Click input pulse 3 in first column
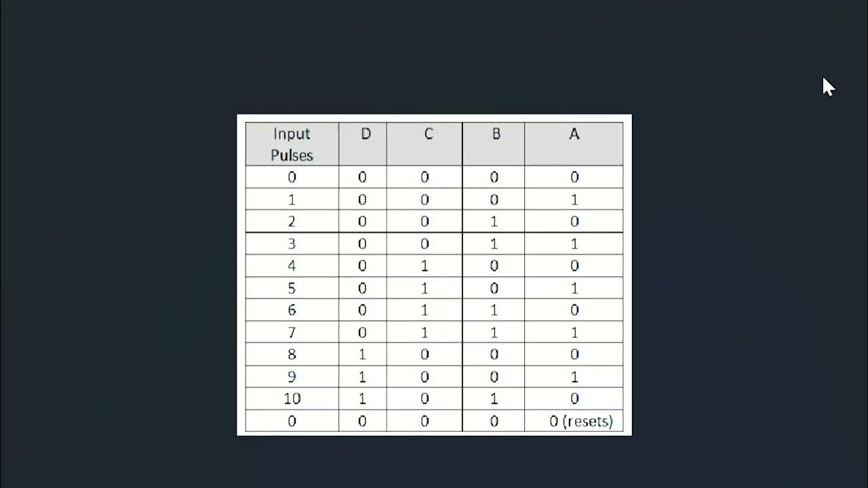 coord(292,244)
